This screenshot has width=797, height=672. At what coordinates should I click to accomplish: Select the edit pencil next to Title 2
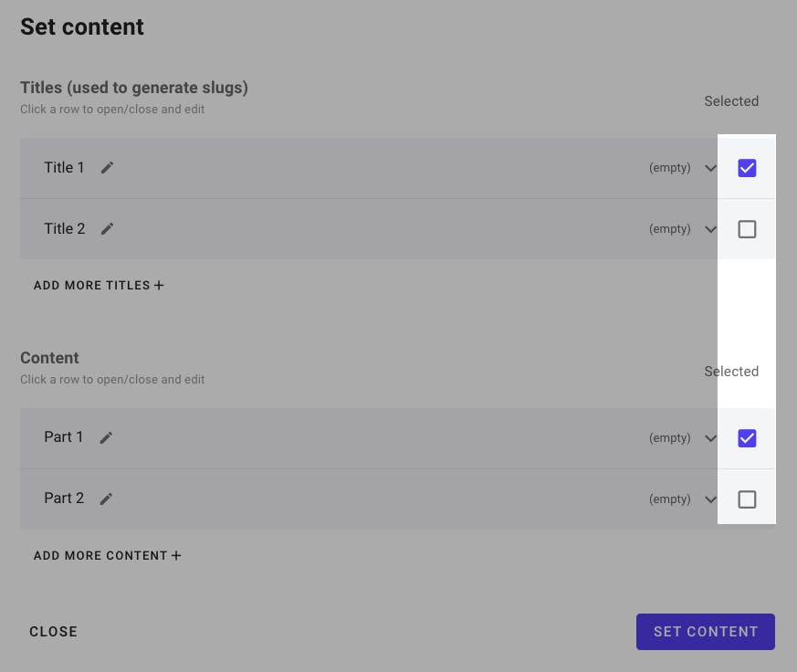[x=107, y=228]
